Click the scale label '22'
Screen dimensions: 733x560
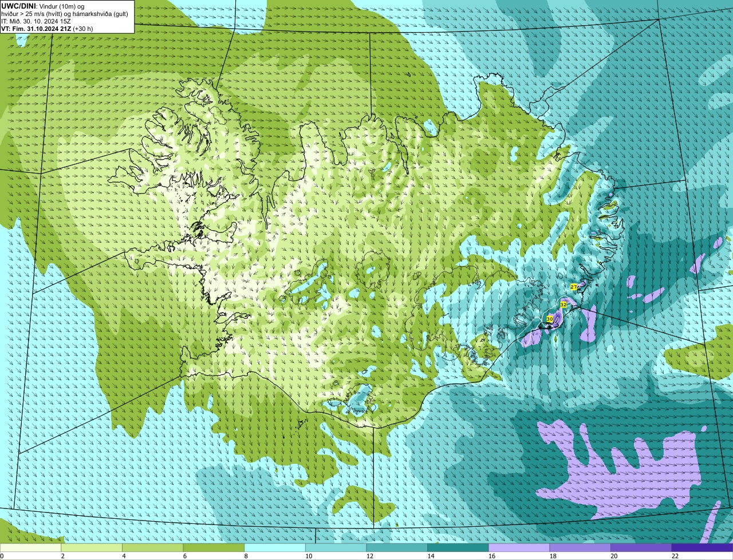pos(675,556)
